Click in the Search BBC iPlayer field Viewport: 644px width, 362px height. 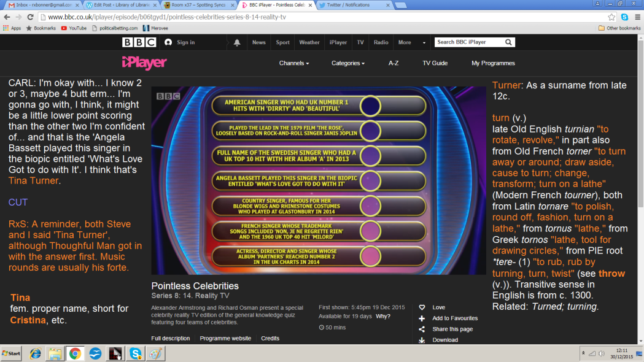coord(468,42)
